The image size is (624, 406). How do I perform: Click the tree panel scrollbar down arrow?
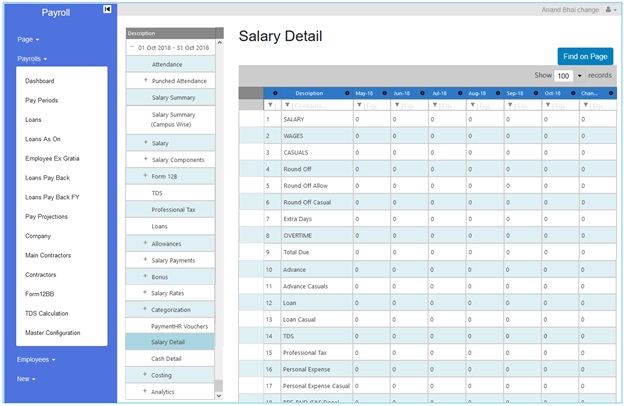[x=219, y=395]
